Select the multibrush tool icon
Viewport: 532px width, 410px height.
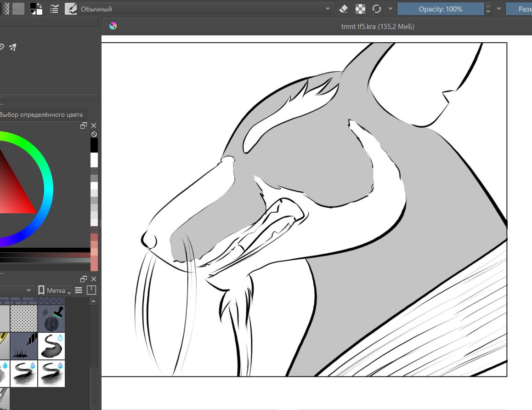(12, 47)
